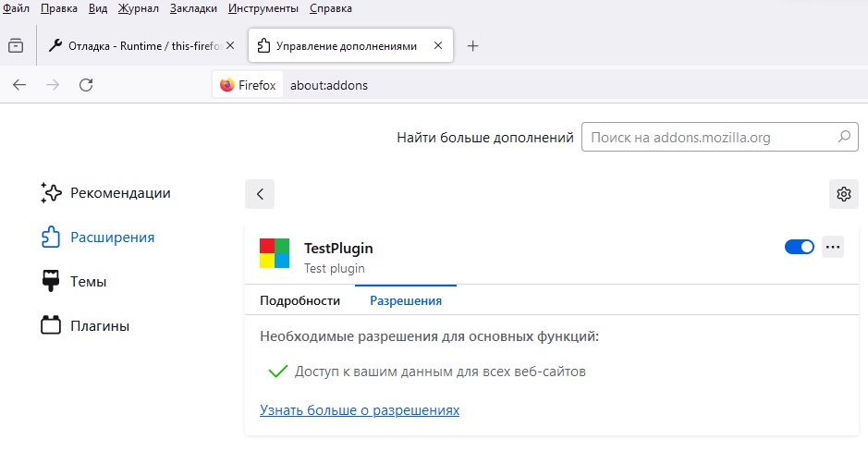This screenshot has height=451, width=868.
Task: Click the TestPlugin extension name
Action: (338, 248)
